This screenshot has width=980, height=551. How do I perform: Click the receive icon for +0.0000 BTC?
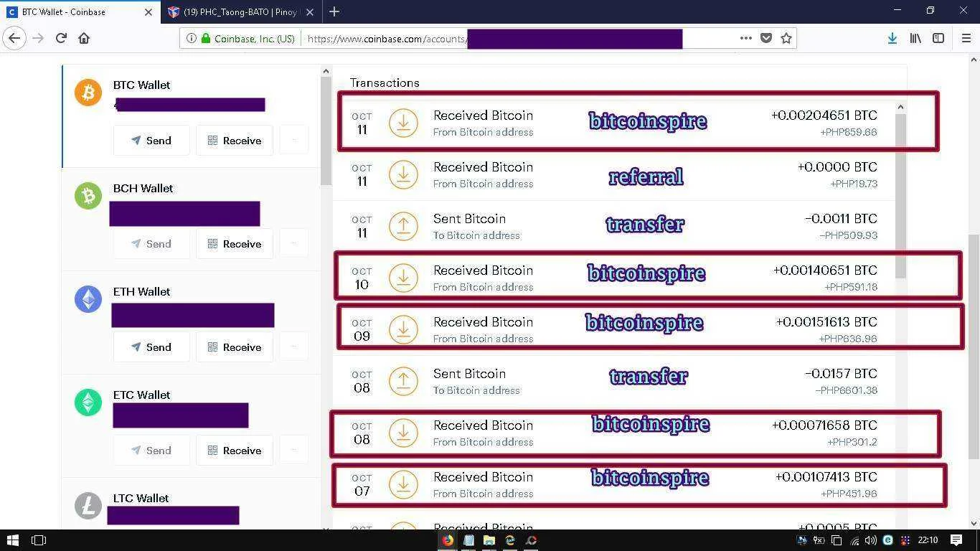403,174
